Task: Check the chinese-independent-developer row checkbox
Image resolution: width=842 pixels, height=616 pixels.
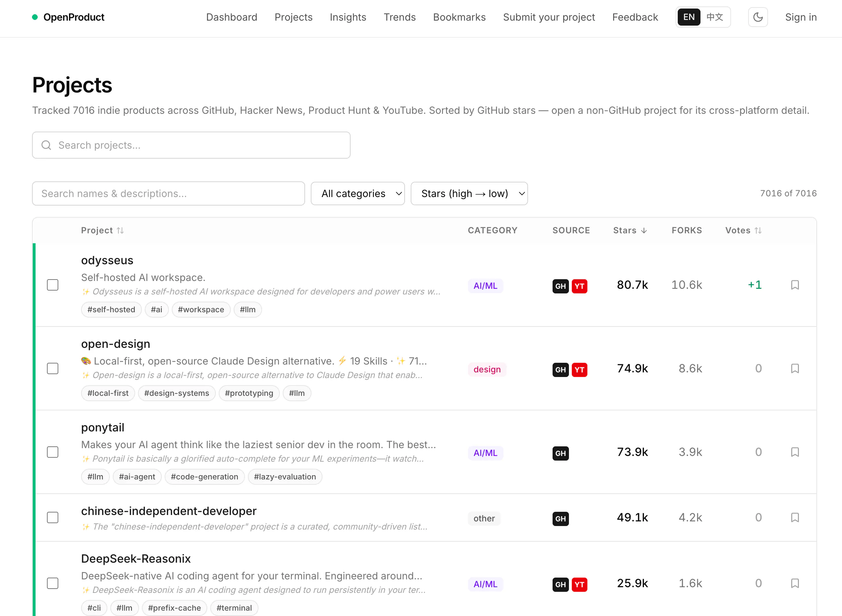Action: coord(53,517)
